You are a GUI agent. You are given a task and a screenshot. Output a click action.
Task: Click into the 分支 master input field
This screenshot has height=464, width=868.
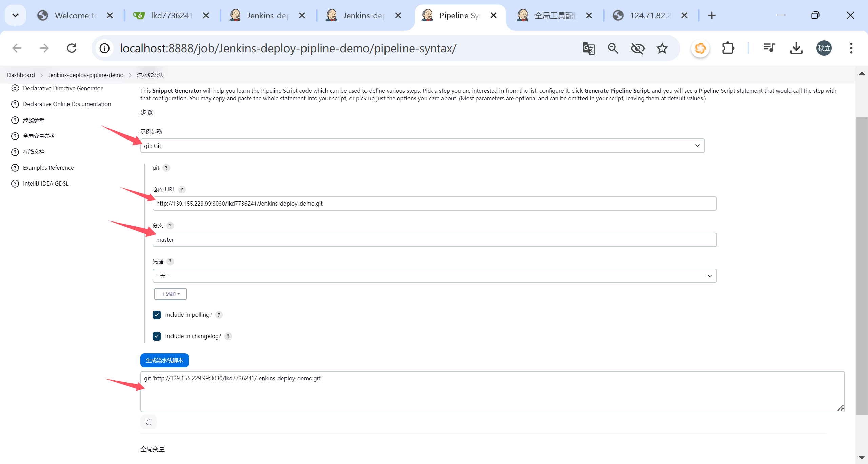click(434, 240)
